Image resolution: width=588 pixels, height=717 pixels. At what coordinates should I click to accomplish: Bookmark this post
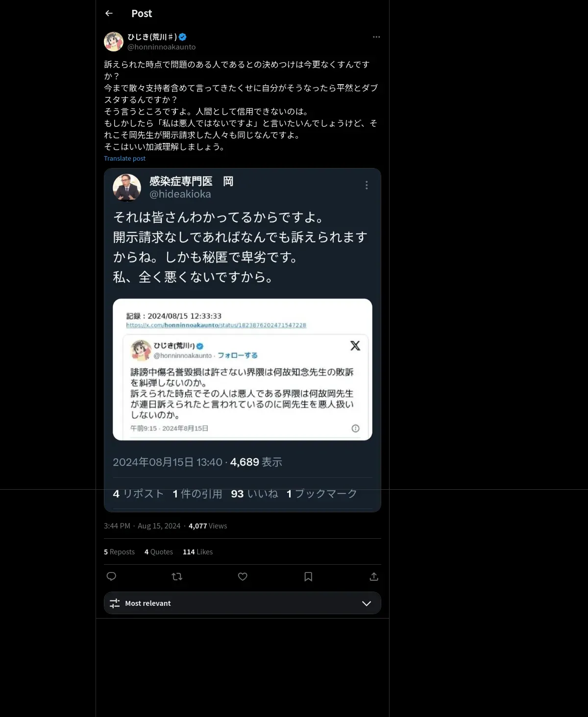[308, 576]
